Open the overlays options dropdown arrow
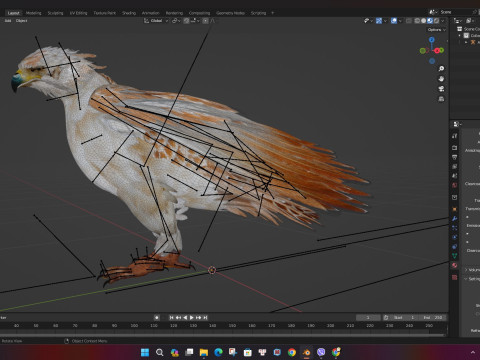 pyautogui.click(x=400, y=21)
